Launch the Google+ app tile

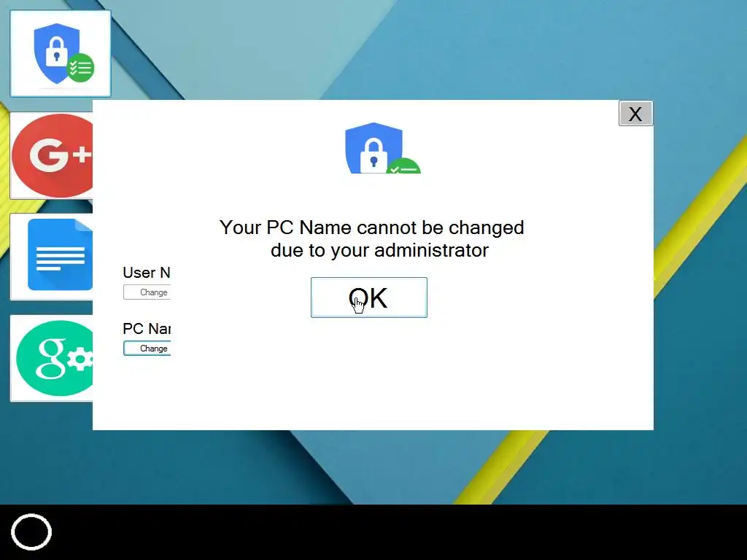[x=52, y=155]
